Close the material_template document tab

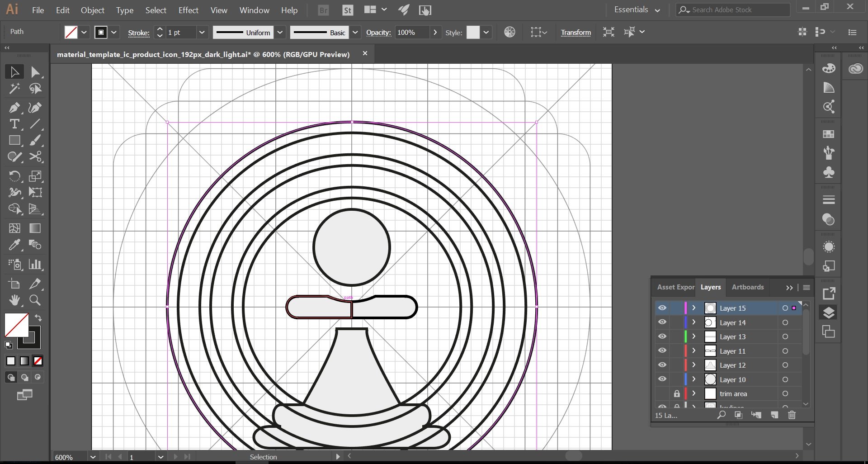[365, 53]
